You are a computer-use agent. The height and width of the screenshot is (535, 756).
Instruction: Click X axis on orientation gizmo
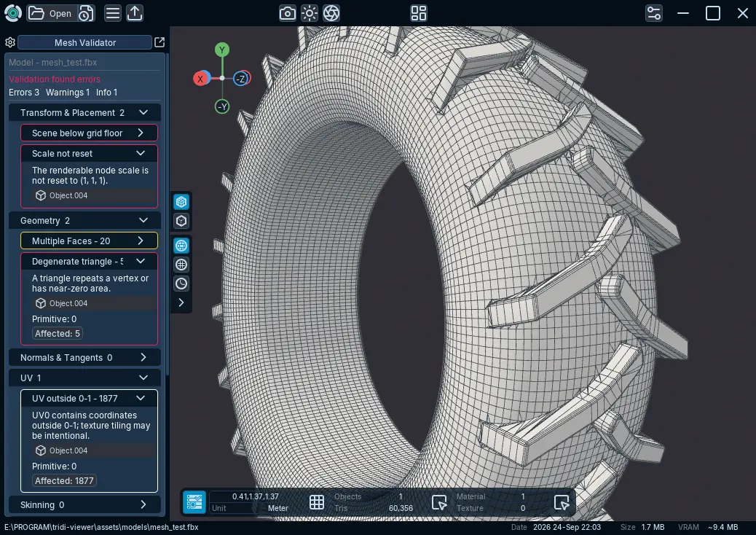[x=200, y=79]
